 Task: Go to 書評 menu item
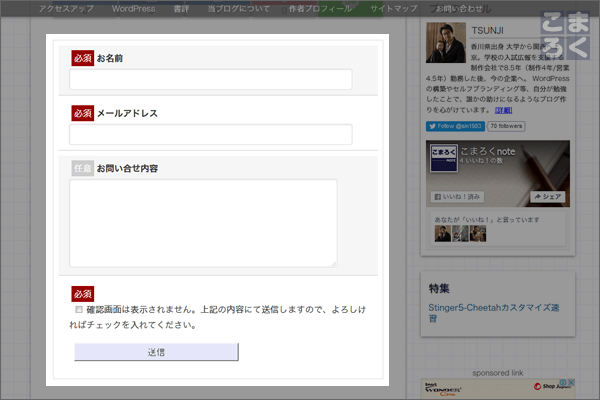click(181, 8)
